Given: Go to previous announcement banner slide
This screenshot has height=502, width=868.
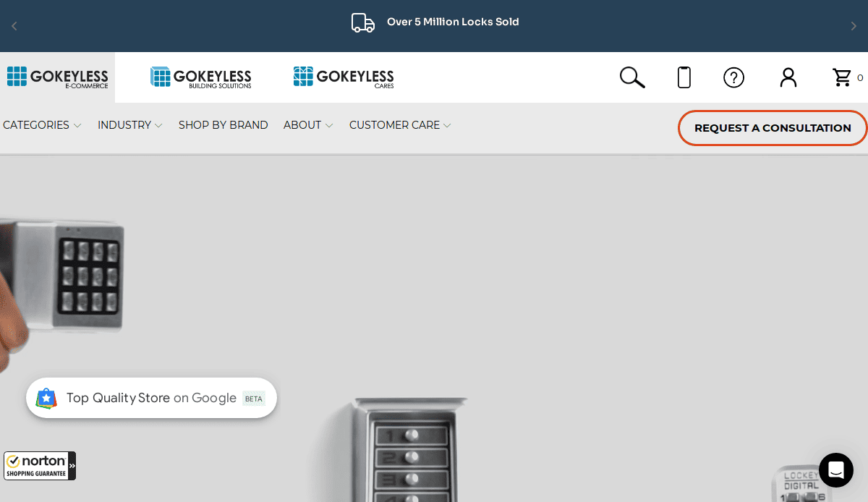Looking at the screenshot, I should (14, 26).
